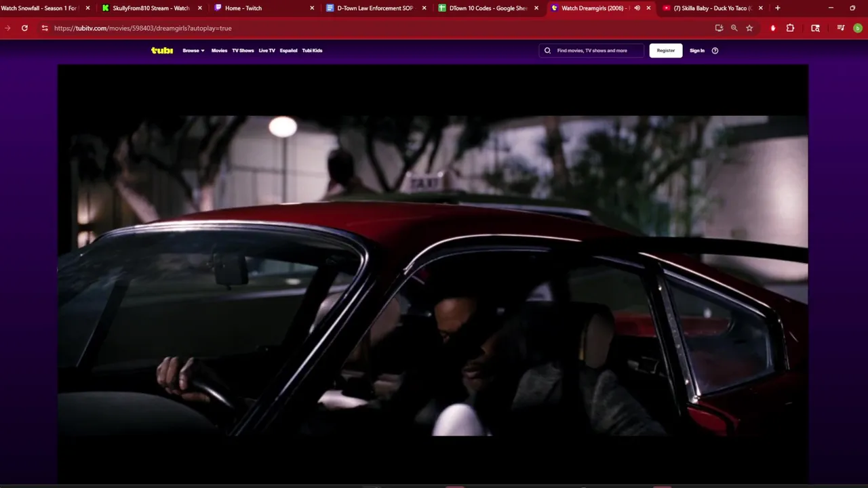
Task: Click the browser forward arrow
Action: click(x=7, y=28)
